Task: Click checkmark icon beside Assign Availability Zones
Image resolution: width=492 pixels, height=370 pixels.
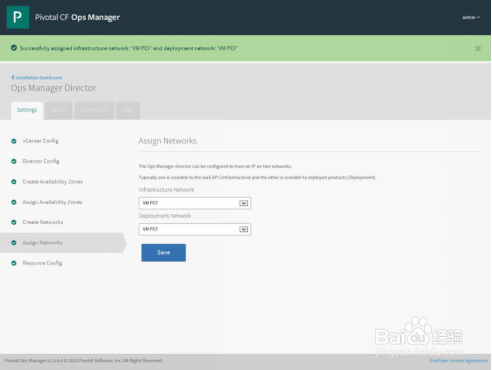Action: click(14, 202)
